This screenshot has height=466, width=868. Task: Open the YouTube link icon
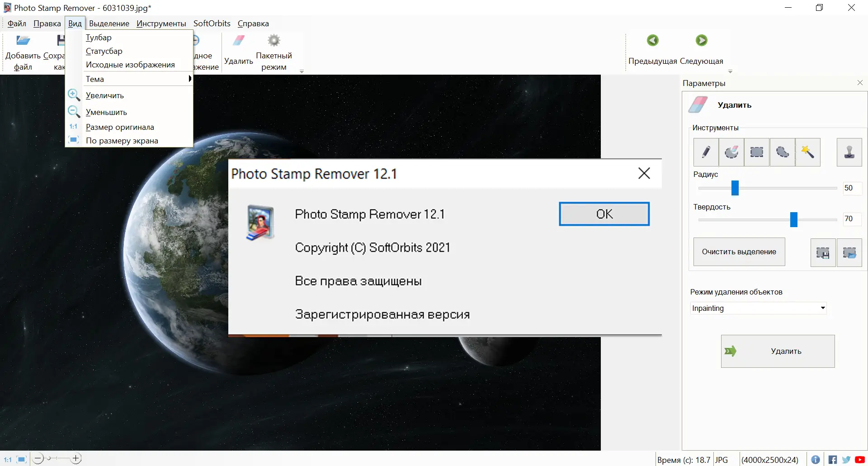tap(860, 460)
